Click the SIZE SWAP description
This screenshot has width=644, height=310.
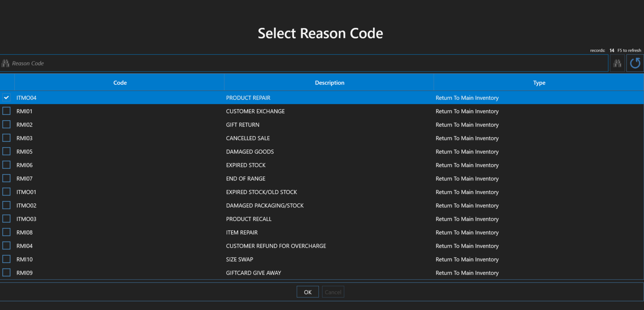tap(240, 259)
